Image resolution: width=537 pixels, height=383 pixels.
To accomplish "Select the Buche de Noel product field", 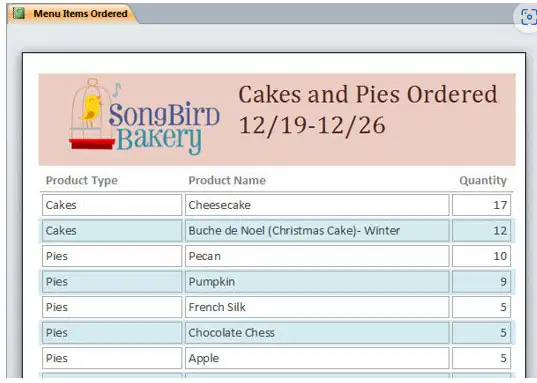I will pos(317,231).
